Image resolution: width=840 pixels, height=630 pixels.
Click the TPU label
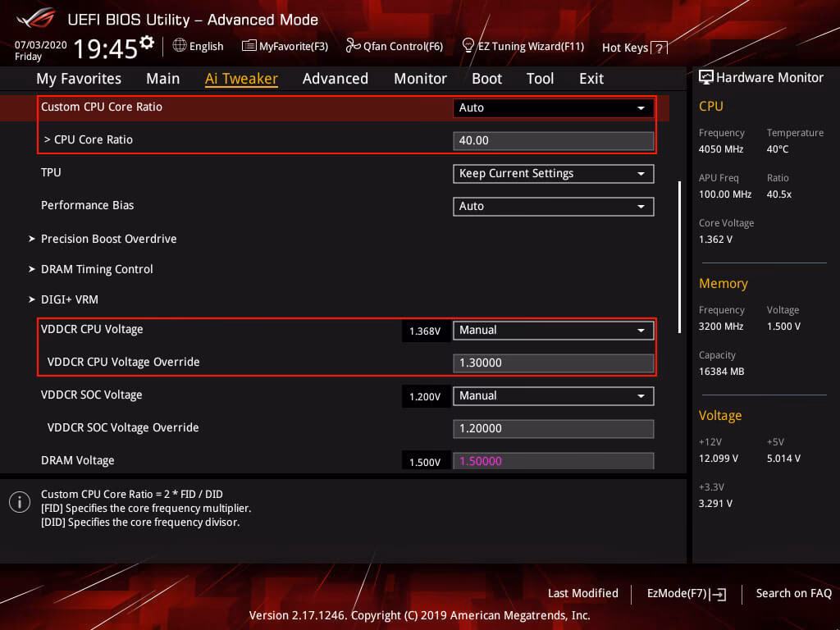click(x=51, y=172)
